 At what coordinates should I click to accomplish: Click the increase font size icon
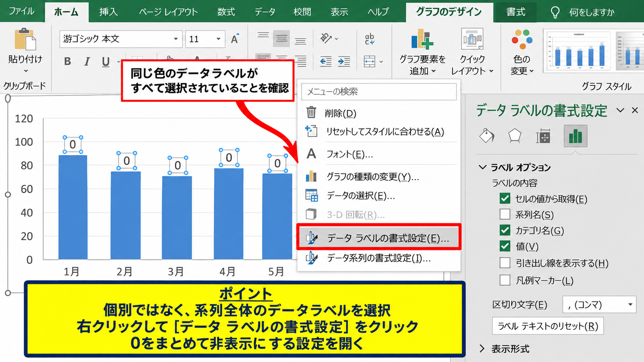point(235,39)
